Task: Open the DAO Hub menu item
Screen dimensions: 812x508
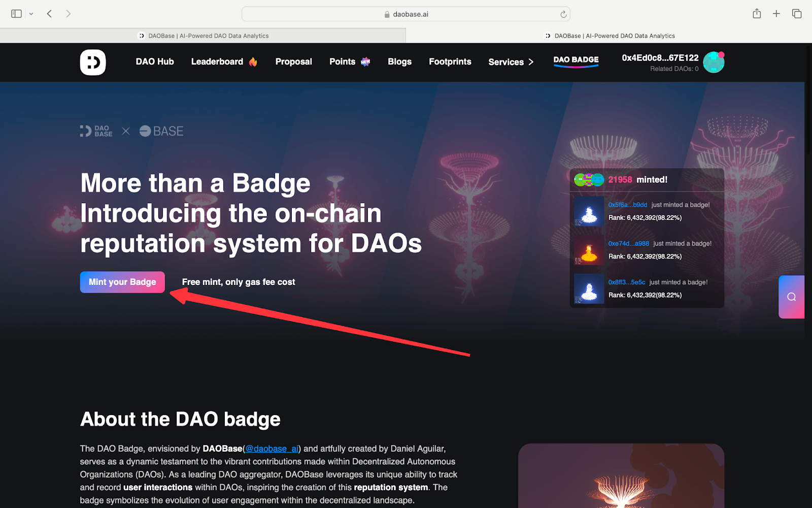Action: [155, 61]
